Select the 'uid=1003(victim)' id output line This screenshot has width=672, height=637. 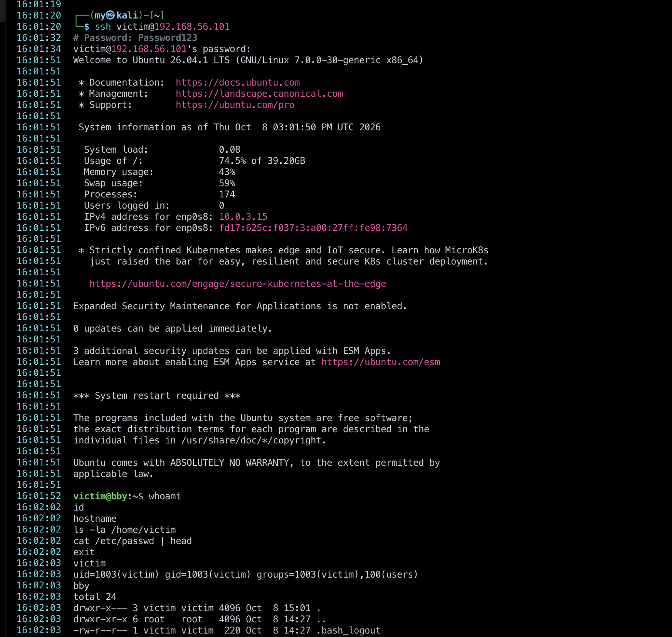246,575
